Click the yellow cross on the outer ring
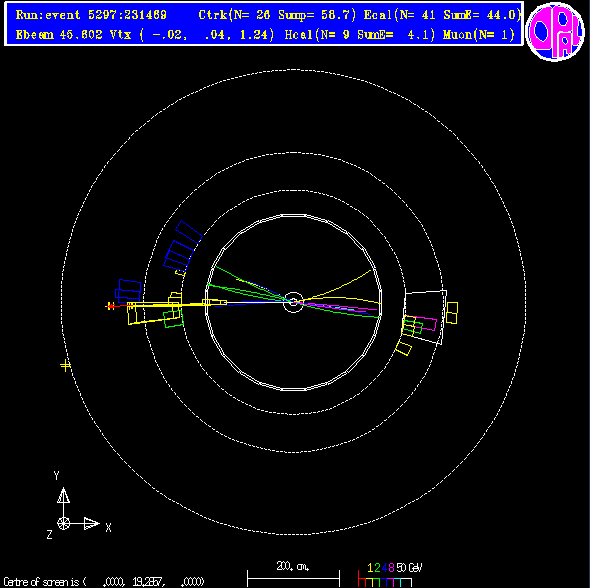This screenshot has height=588, width=590. [65, 365]
